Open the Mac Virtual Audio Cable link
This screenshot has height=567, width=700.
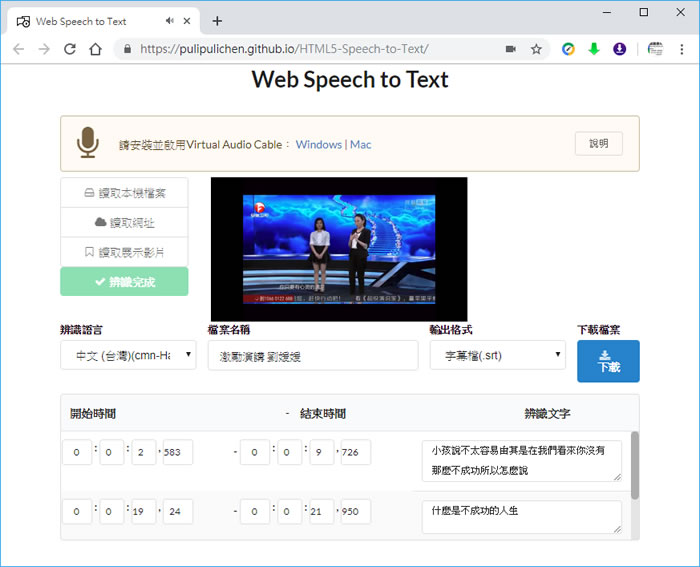click(361, 145)
